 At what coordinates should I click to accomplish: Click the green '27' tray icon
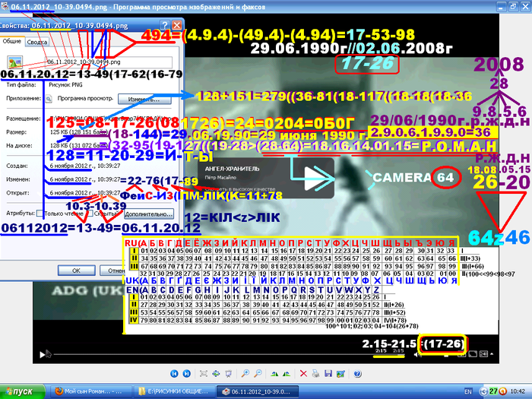coord(493,391)
